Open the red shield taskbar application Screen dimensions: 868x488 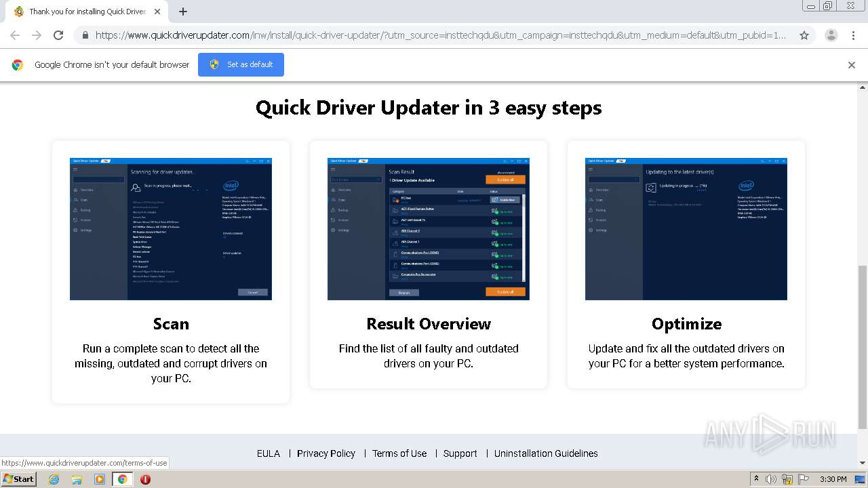pyautogui.click(x=145, y=479)
